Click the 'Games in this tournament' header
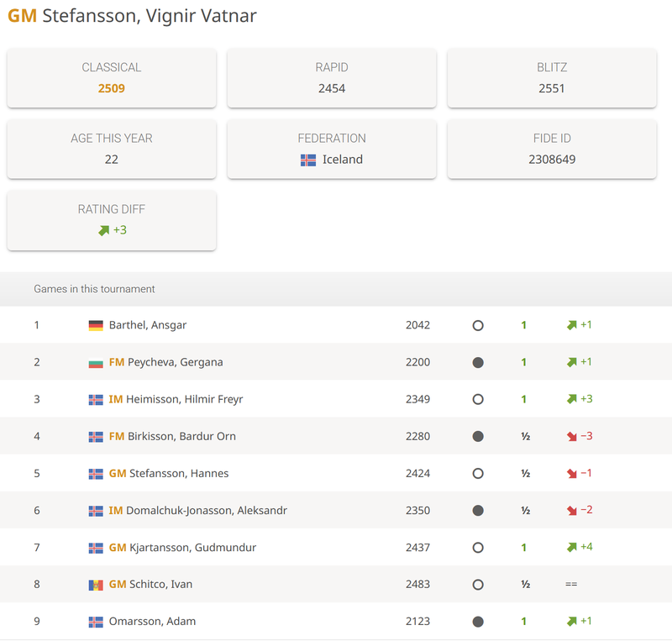This screenshot has height=641, width=672. click(94, 289)
